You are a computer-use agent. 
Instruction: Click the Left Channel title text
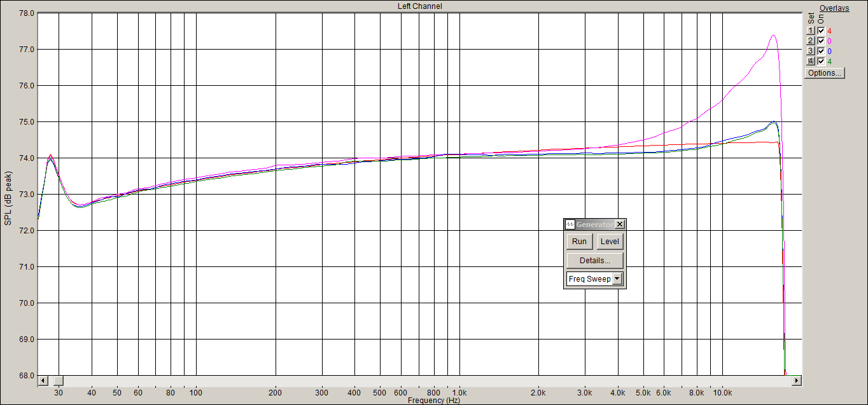[420, 6]
